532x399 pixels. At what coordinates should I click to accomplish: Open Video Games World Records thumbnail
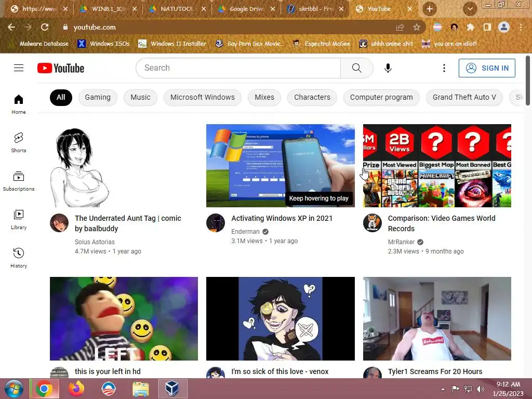[437, 166]
